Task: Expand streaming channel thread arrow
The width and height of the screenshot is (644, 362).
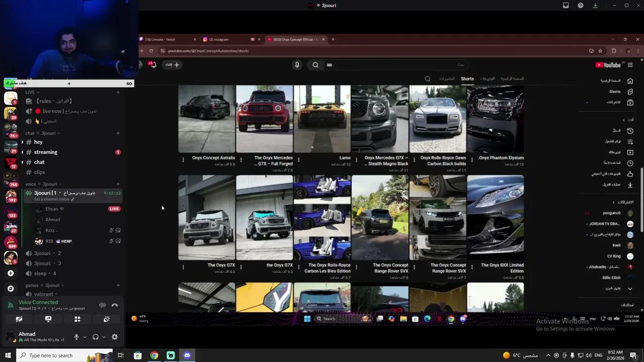Action: click(x=22, y=152)
